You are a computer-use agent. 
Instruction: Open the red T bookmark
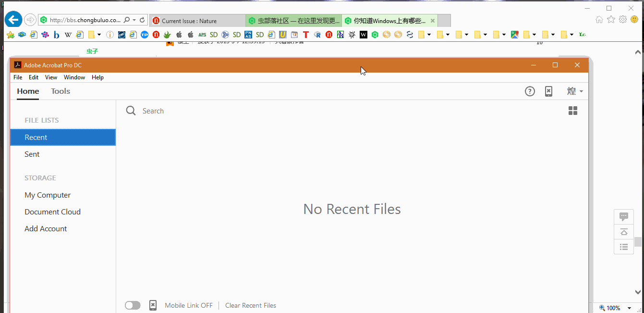click(x=306, y=35)
